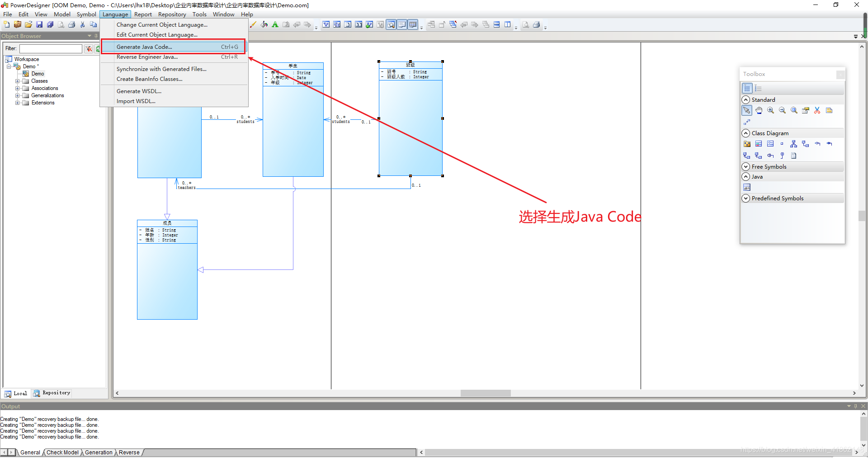Expand the Extensions folder in Object Browser
Screen dimensions: 868x458
coord(17,103)
